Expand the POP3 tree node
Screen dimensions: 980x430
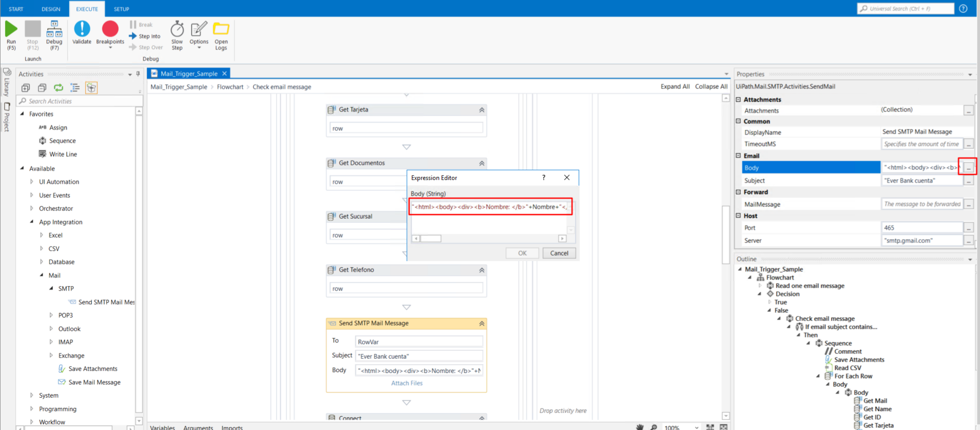(x=51, y=315)
